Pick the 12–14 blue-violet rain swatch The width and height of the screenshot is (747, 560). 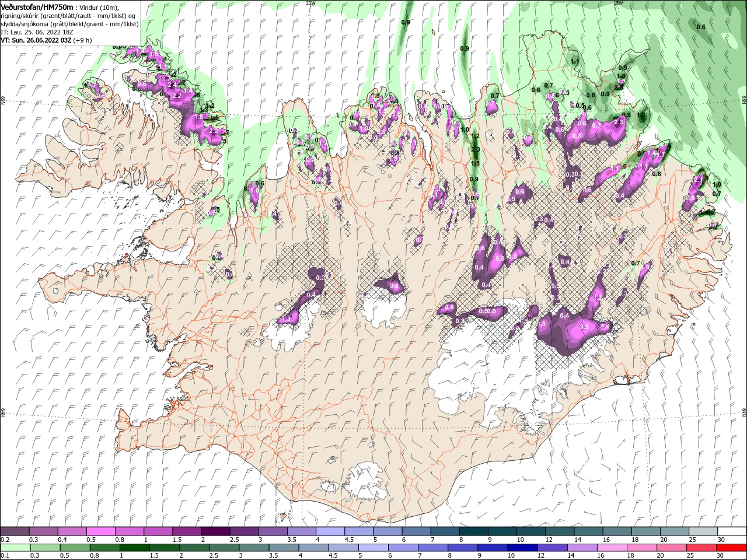[551, 548]
